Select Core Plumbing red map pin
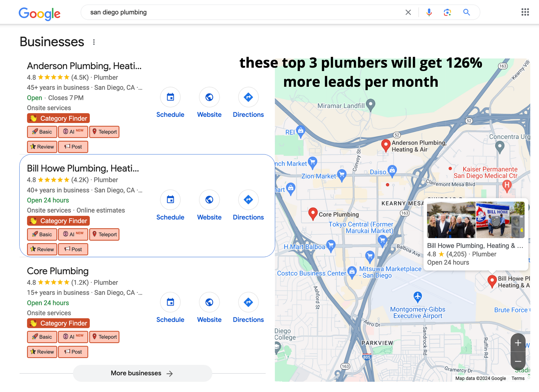539x392 pixels. pos(313,214)
